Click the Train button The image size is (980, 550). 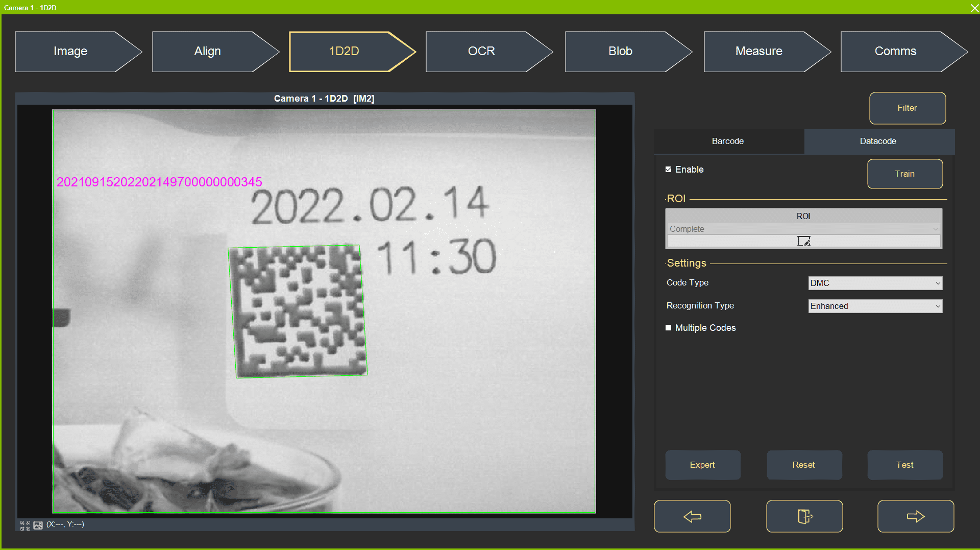click(x=905, y=174)
